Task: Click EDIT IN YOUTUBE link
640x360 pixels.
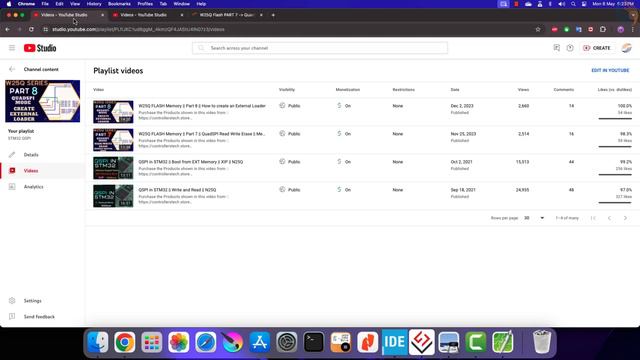Action: (610, 71)
